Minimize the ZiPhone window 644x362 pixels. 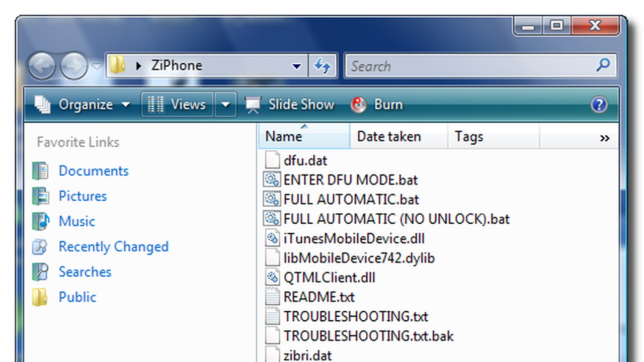tap(528, 26)
